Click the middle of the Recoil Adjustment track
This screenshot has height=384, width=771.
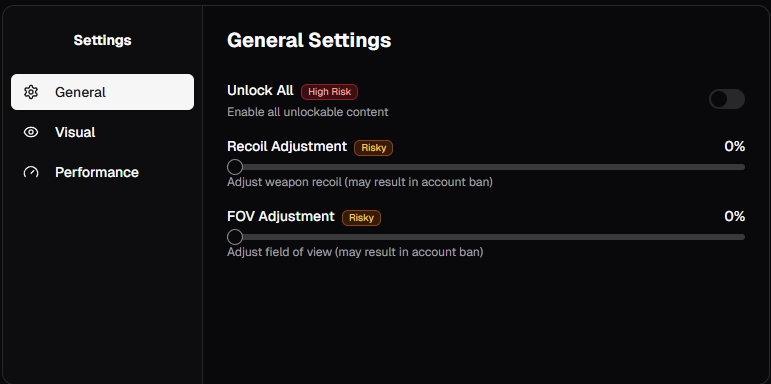tap(486, 167)
